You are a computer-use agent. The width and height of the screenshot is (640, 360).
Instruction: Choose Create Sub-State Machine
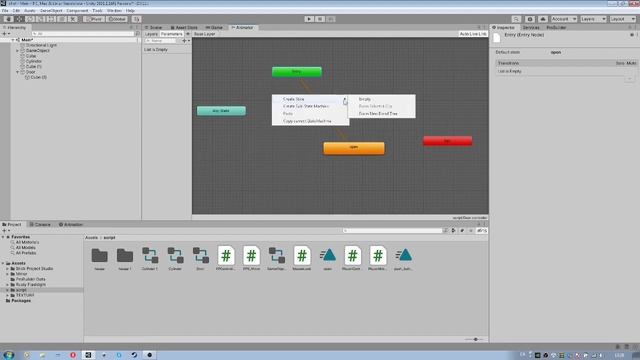click(310, 106)
